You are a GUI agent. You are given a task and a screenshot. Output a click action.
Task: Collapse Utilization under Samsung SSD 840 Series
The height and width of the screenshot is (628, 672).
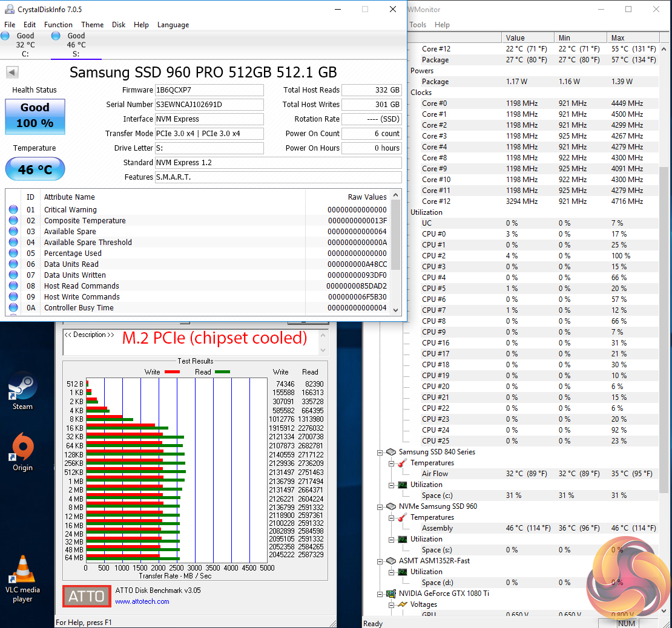coord(391,485)
